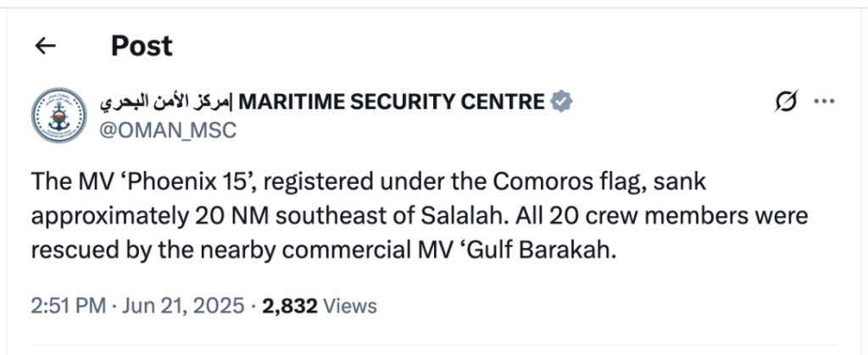Click the Post heading title
868x355 pixels.
click(x=142, y=46)
